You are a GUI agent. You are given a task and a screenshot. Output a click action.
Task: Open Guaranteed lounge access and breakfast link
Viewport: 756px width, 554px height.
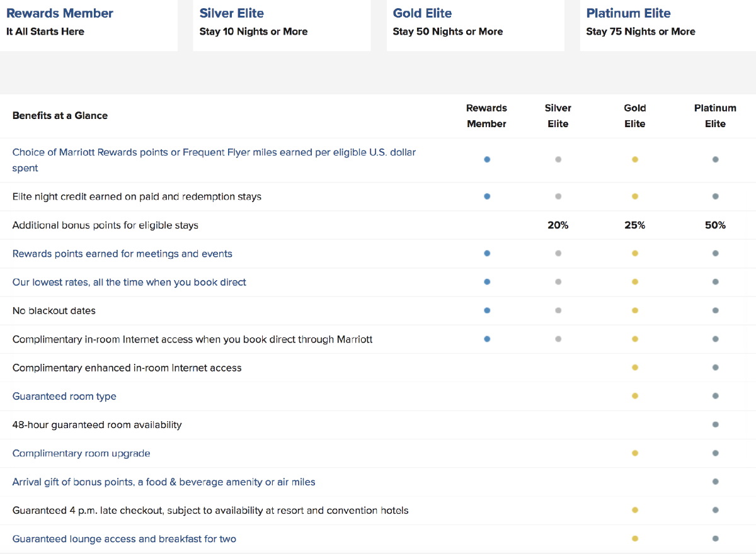124,539
